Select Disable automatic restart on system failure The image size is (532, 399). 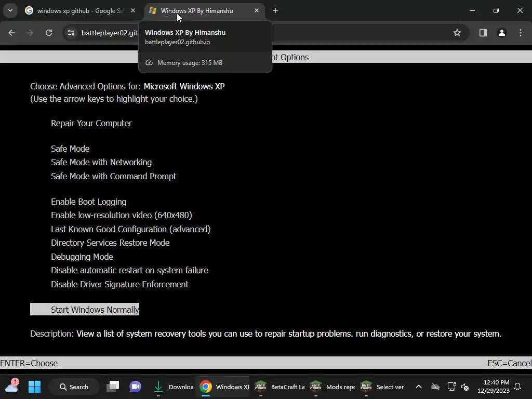pos(129,270)
